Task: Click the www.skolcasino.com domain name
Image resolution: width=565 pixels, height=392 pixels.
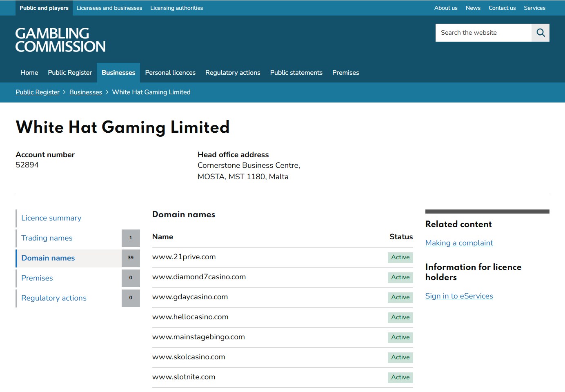Action: coord(189,357)
